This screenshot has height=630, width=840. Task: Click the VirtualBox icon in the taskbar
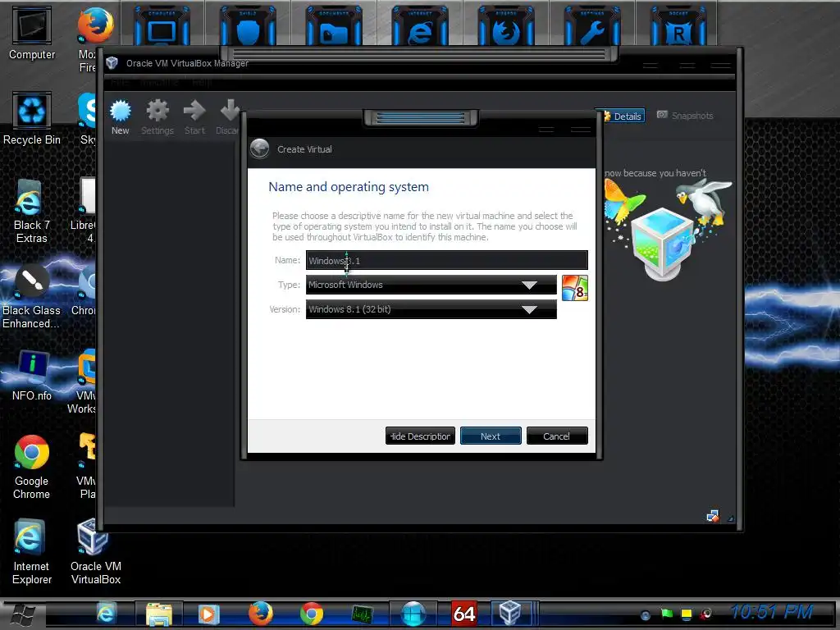pos(509,612)
